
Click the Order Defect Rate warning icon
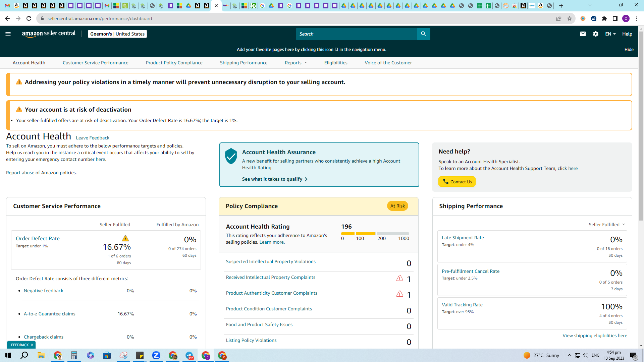(125, 238)
